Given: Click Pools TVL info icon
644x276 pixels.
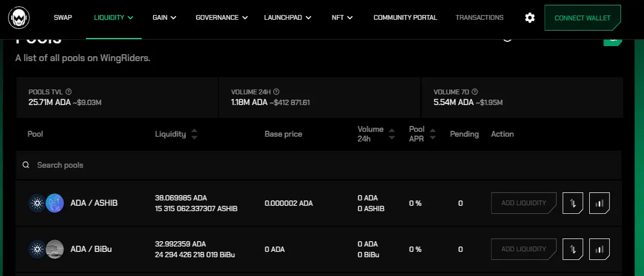Looking at the screenshot, I should pos(68,92).
